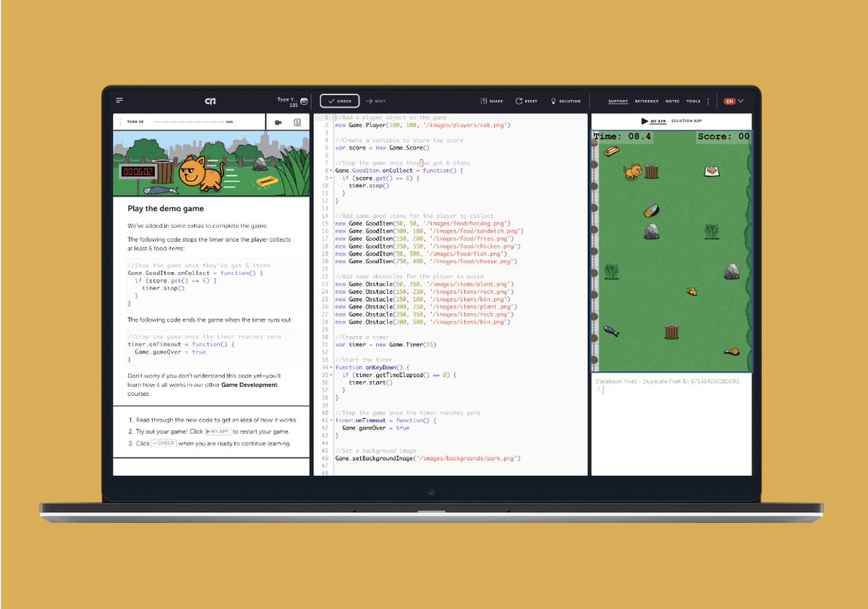Click the Game Development courses link
The image size is (868, 609).
[x=250, y=385]
